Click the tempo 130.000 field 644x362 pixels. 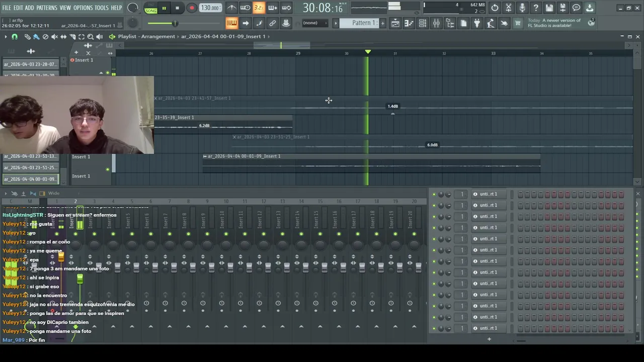pos(210,8)
